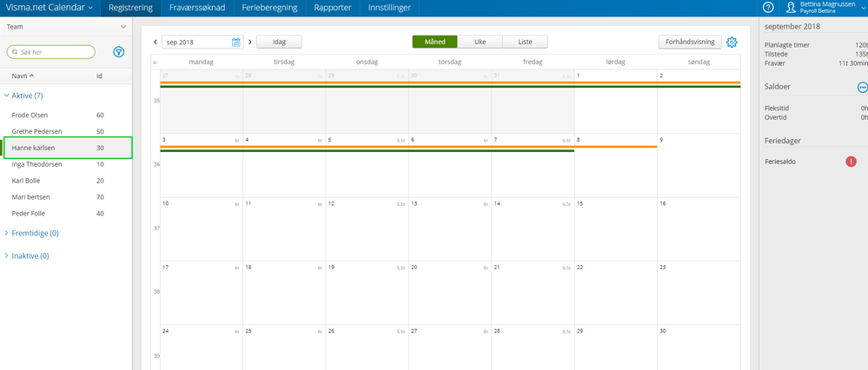This screenshot has height=370, width=868.
Task: Click the green bar in week 36
Action: click(367, 150)
